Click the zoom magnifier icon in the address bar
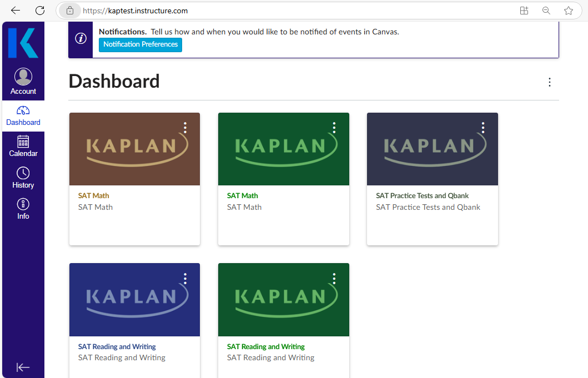 [546, 11]
